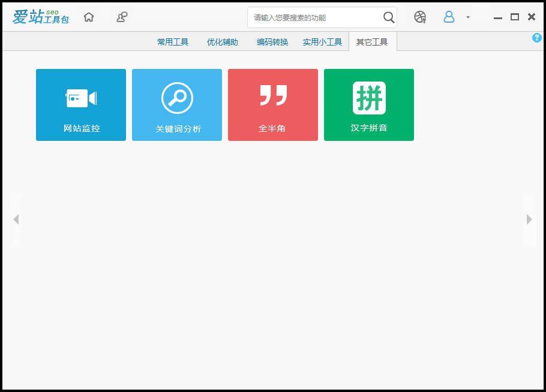This screenshot has height=392, width=546.
Task: Go to previous page with left arrow
Action: 16,219
